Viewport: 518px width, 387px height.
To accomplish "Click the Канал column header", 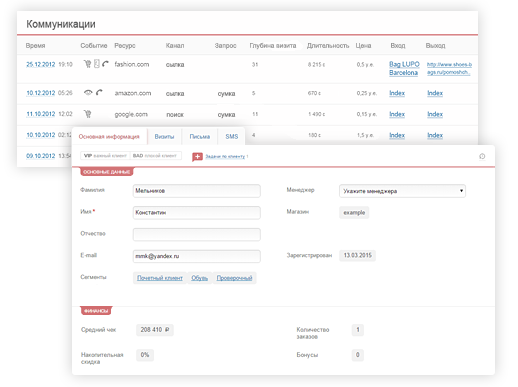I will coord(175,46).
